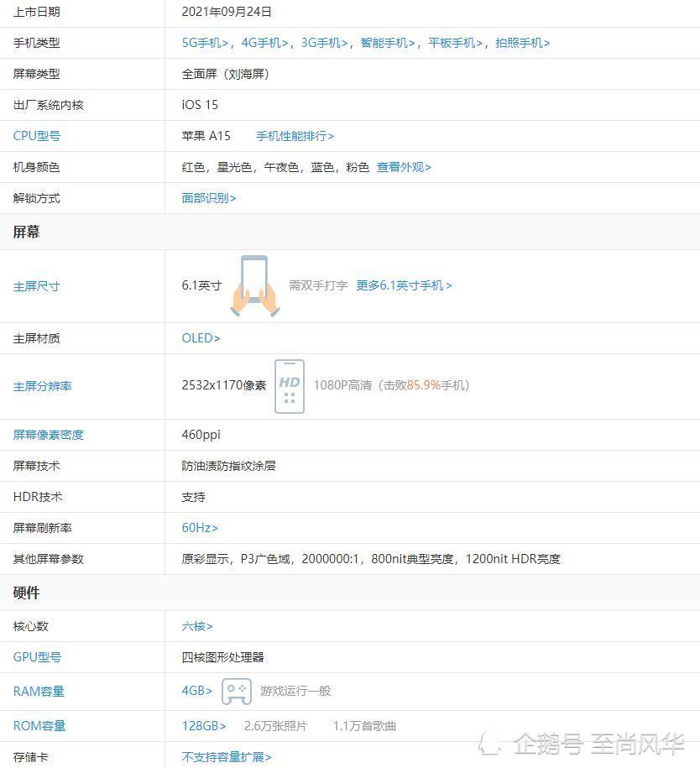Image resolution: width=700 pixels, height=768 pixels.
Task: Click the 手机类型 row label
Action: [x=37, y=43]
